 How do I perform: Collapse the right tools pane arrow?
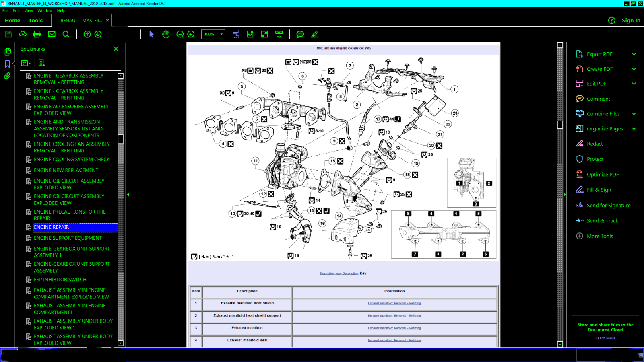pos(565,195)
